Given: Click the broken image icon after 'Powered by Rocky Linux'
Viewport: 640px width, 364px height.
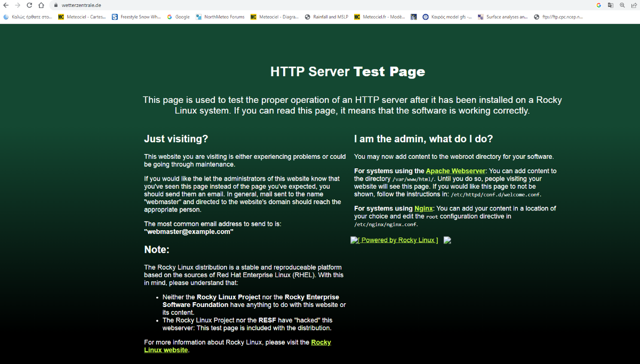Looking at the screenshot, I should point(447,240).
